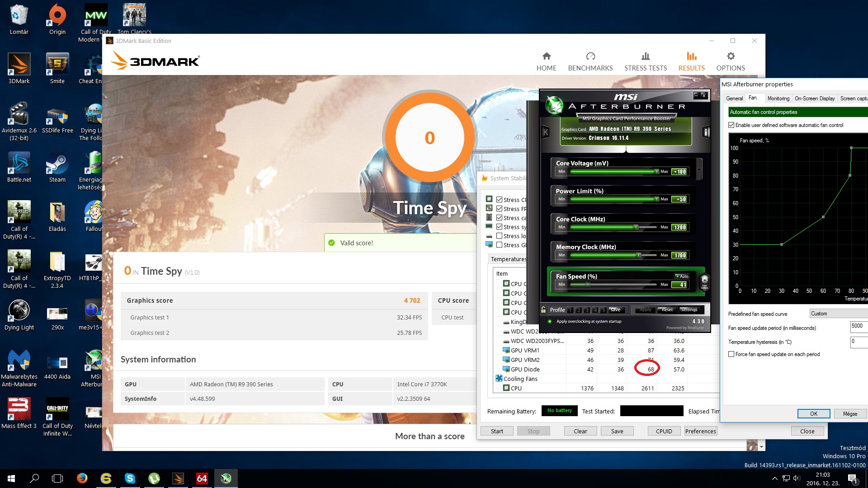Click the Firefox taskbar icon
Image resolution: width=868 pixels, height=488 pixels.
click(x=82, y=478)
